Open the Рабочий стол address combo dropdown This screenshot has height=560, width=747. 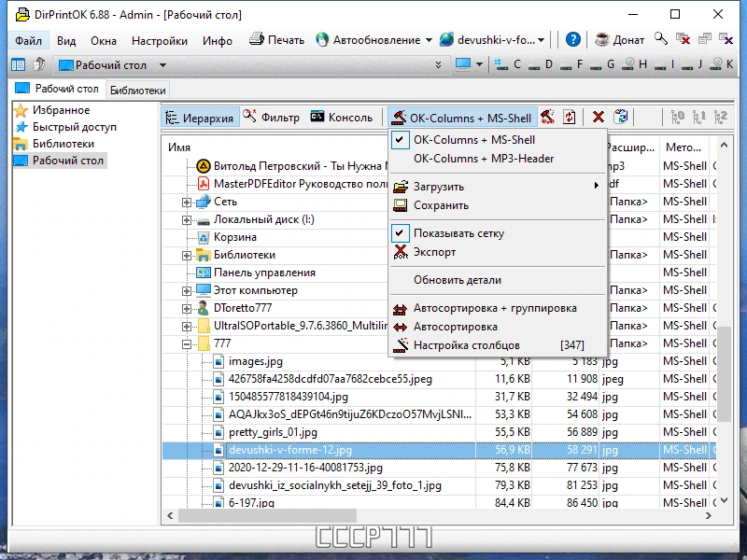[x=162, y=65]
